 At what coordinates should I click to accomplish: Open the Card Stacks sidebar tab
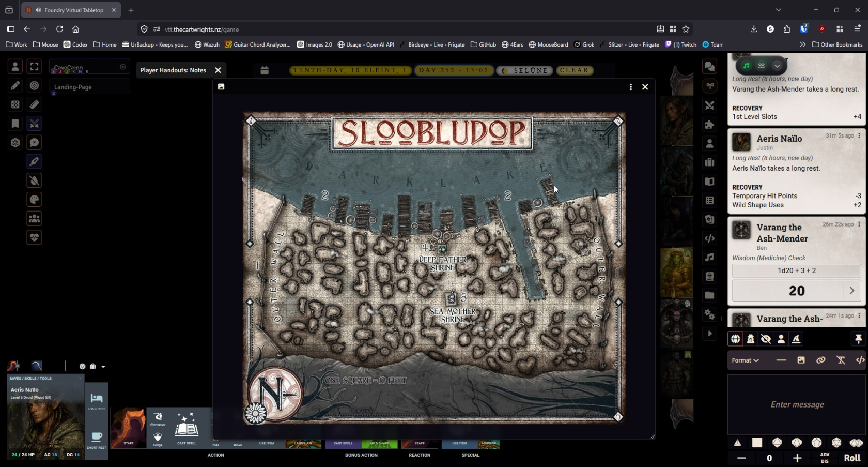click(710, 219)
